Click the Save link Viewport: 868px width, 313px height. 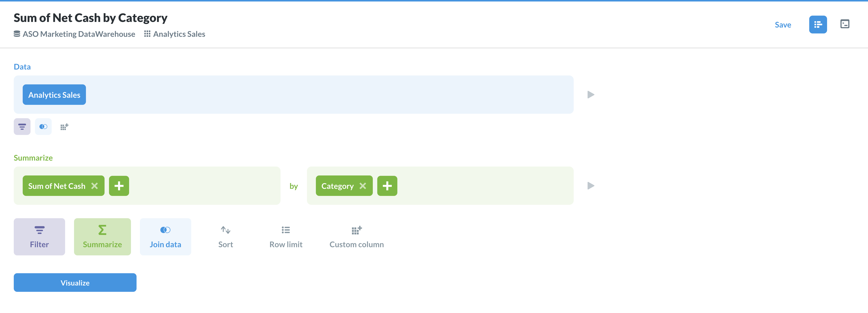pos(783,25)
